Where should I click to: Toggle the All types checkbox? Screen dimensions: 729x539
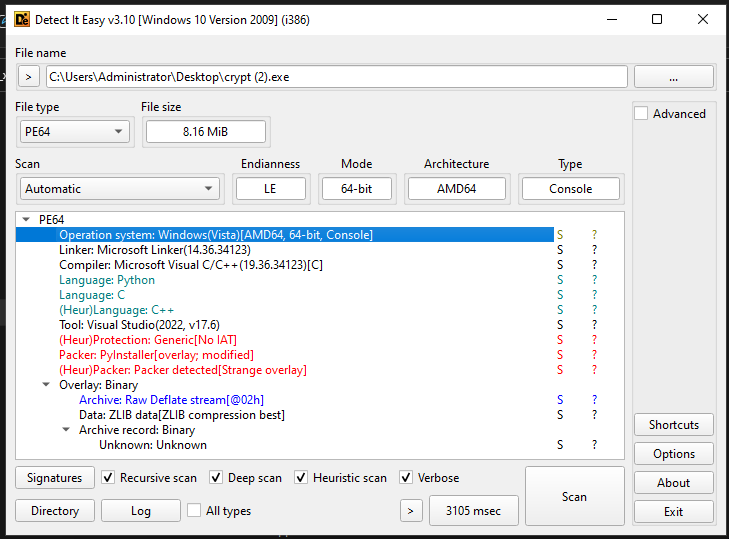[194, 511]
